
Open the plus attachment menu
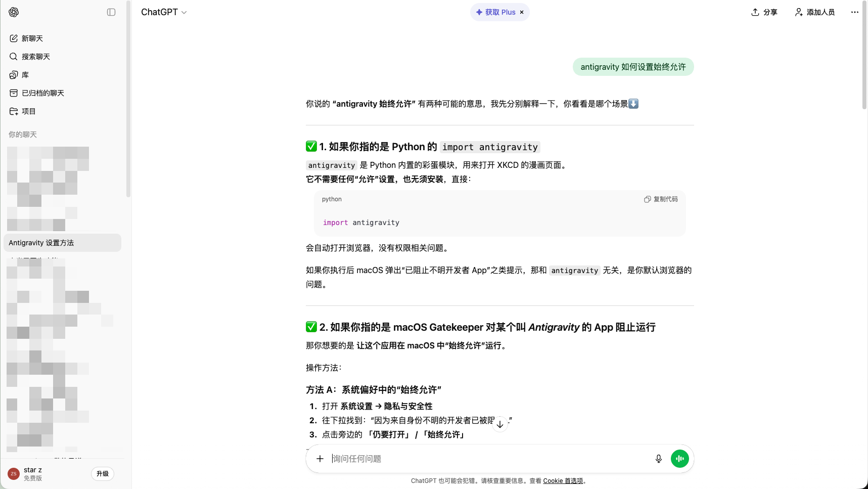tap(319, 459)
